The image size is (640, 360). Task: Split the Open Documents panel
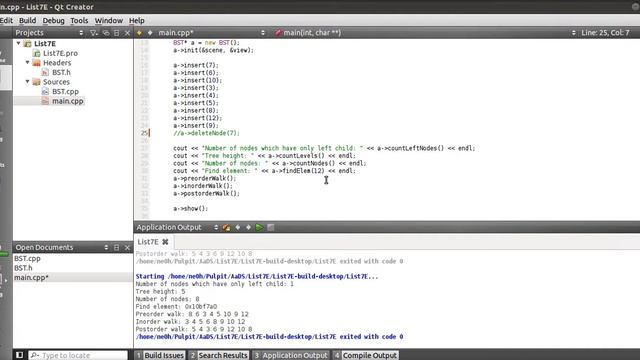(117, 247)
